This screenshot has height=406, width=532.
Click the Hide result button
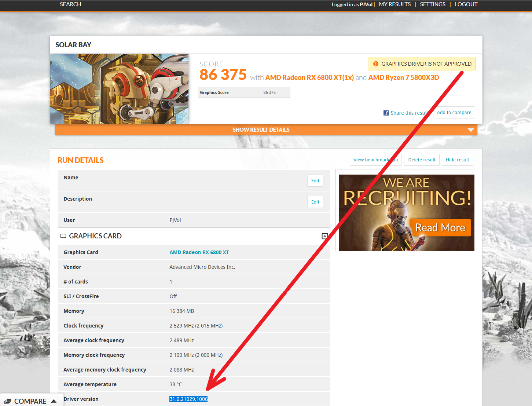point(458,160)
